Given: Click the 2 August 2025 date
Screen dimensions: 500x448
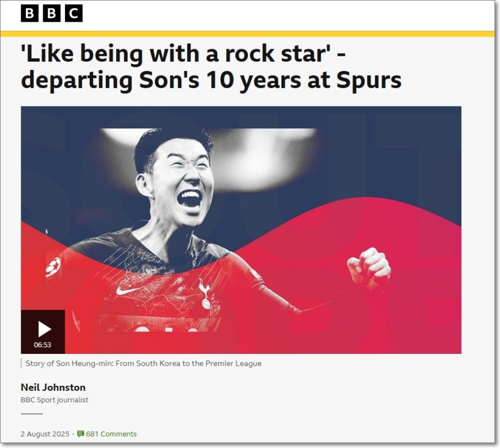Looking at the screenshot, I should [x=45, y=433].
